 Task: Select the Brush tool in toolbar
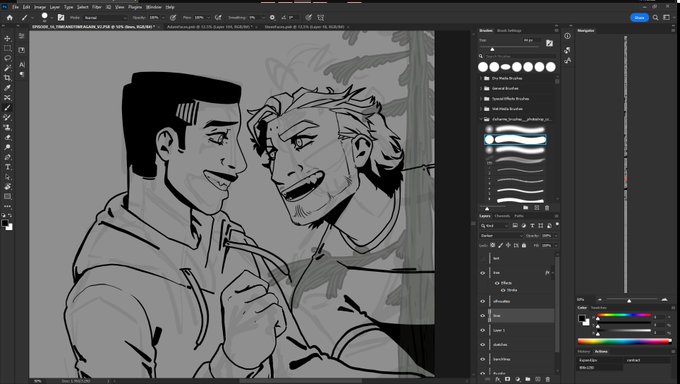click(x=7, y=108)
